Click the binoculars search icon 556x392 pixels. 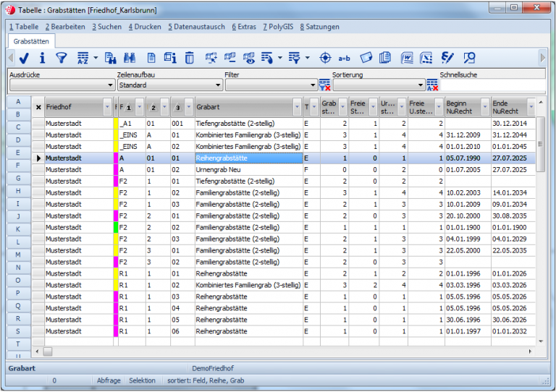[x=131, y=58]
